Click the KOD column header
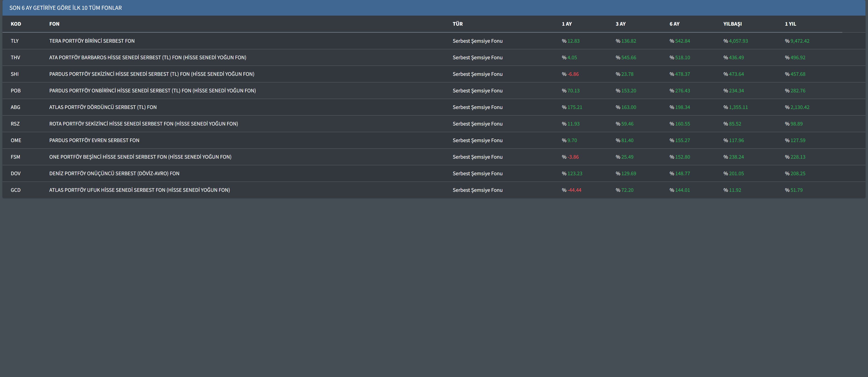 pyautogui.click(x=16, y=24)
